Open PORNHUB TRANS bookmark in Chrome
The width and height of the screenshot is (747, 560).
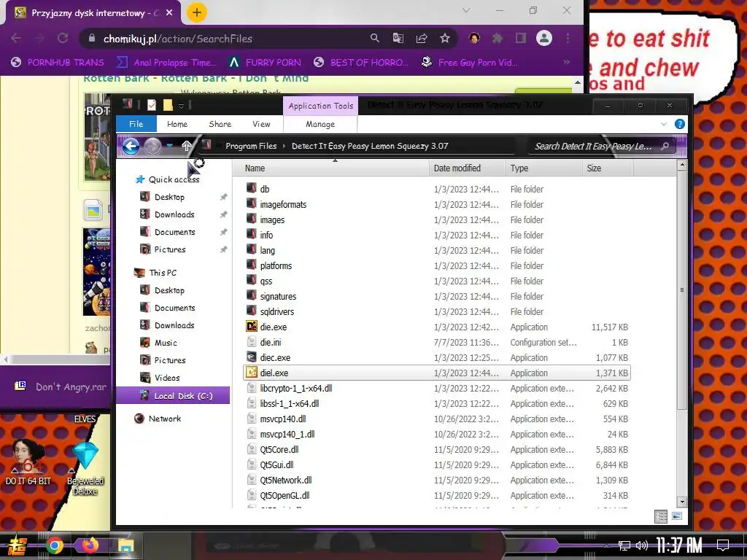58,63
